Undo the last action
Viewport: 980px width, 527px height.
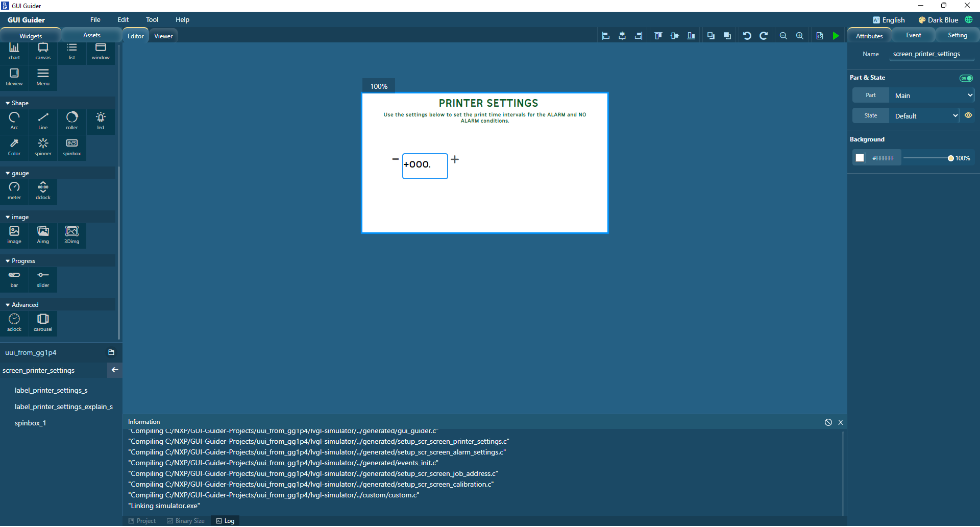[747, 36]
